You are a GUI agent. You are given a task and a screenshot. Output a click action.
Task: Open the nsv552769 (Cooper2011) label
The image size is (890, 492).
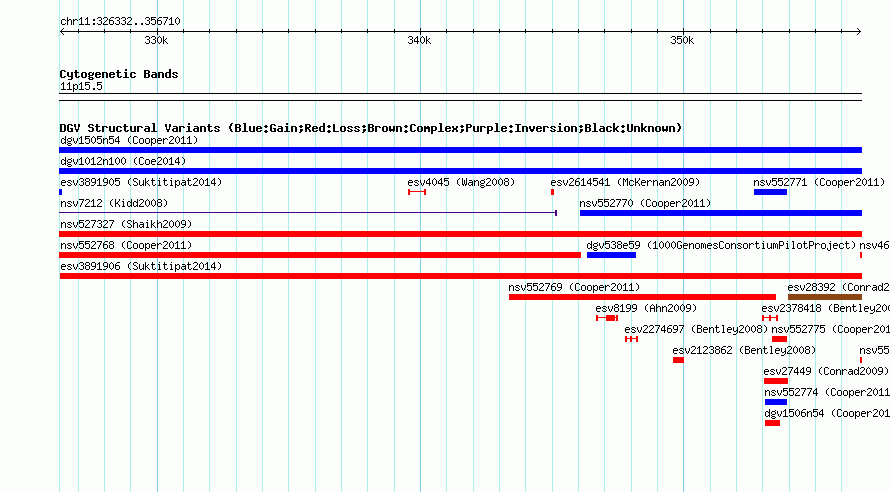point(574,287)
